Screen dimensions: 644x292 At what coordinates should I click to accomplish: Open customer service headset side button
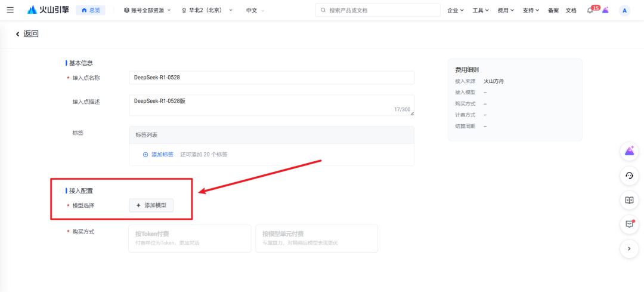(x=629, y=176)
